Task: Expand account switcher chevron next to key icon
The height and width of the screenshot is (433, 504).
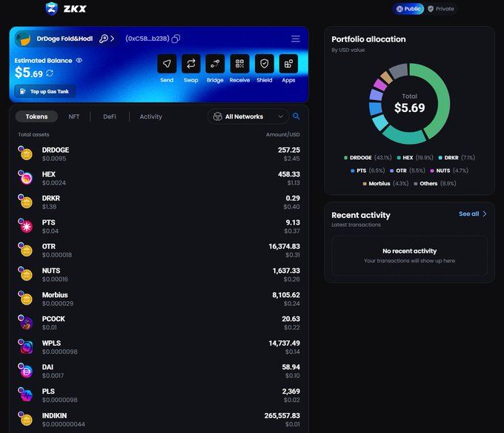Action: tap(112, 39)
